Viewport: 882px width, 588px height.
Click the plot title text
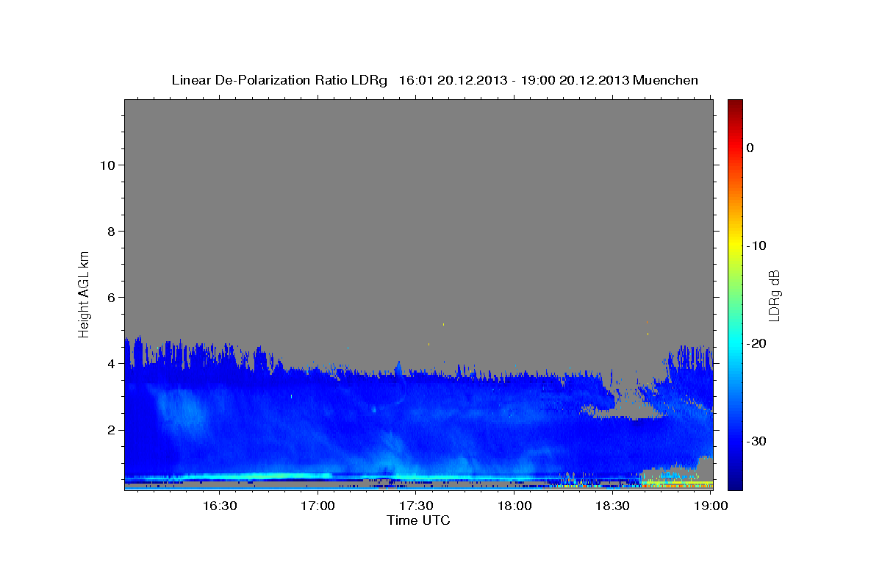(434, 80)
